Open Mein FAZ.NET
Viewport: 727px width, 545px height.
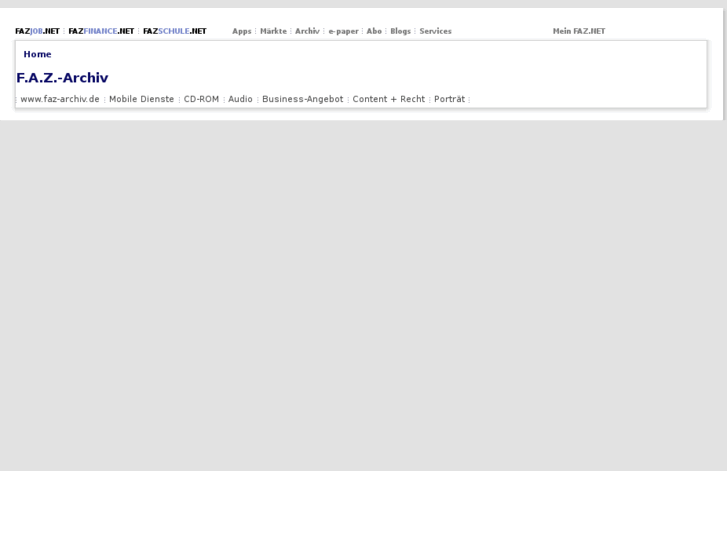coord(579,31)
